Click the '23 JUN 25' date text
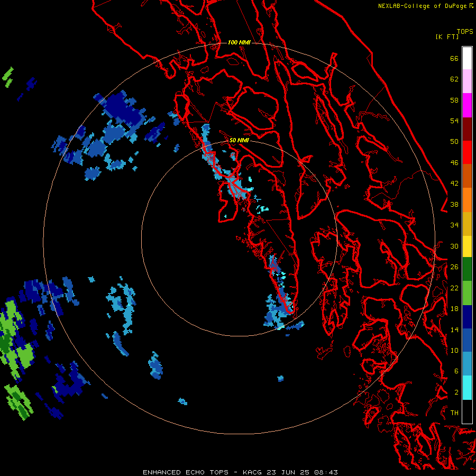This screenshot has width=476, height=476. pos(288,472)
